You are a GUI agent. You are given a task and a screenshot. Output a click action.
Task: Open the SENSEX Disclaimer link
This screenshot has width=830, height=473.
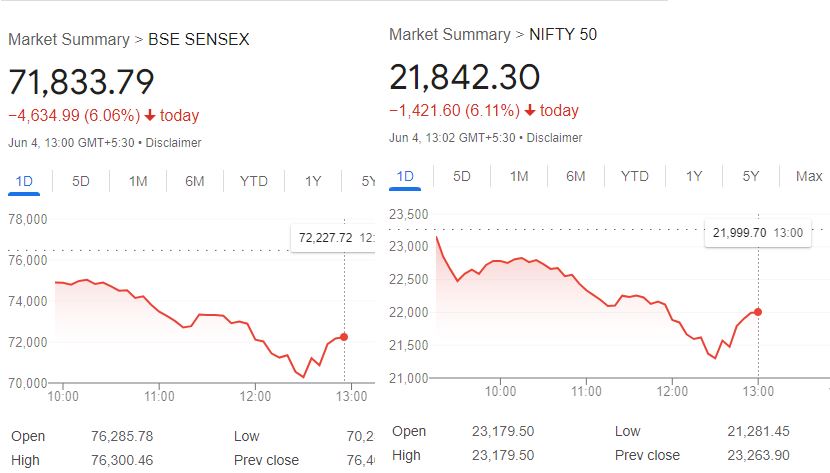(x=174, y=143)
